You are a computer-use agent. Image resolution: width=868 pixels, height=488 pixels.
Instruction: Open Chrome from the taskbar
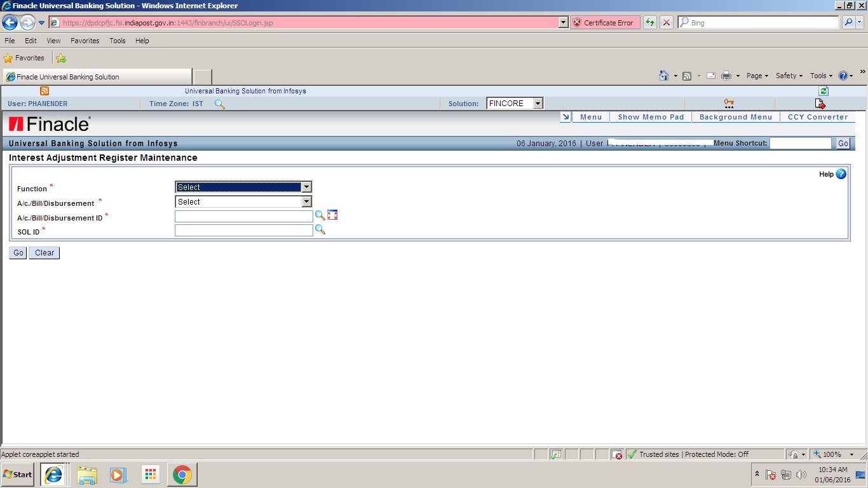coord(182,475)
